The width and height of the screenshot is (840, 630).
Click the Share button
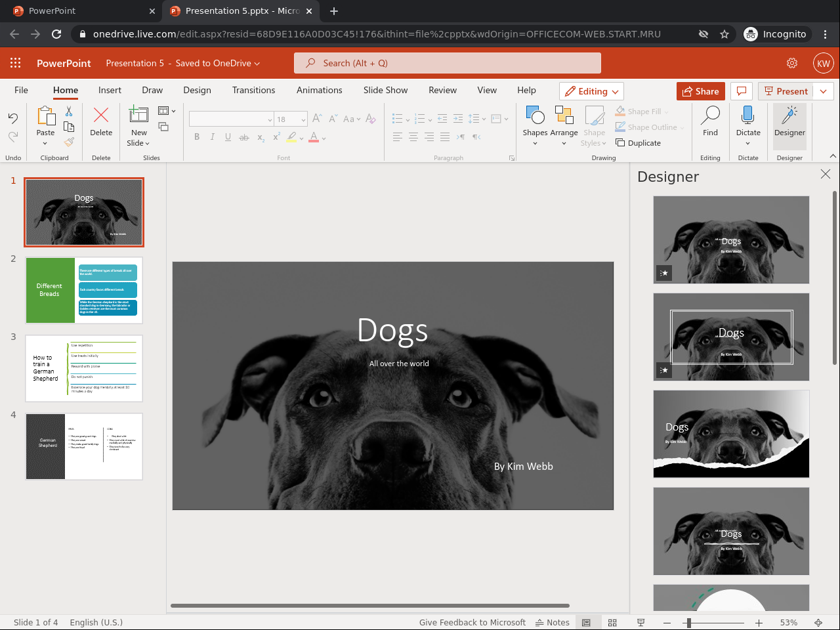point(700,91)
